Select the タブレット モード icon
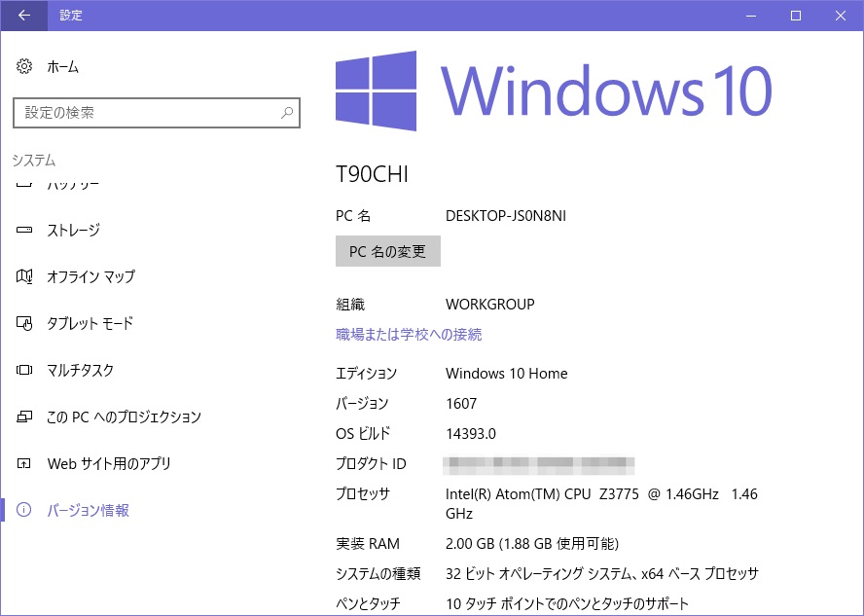Screen dimensions: 864x616 point(23,323)
